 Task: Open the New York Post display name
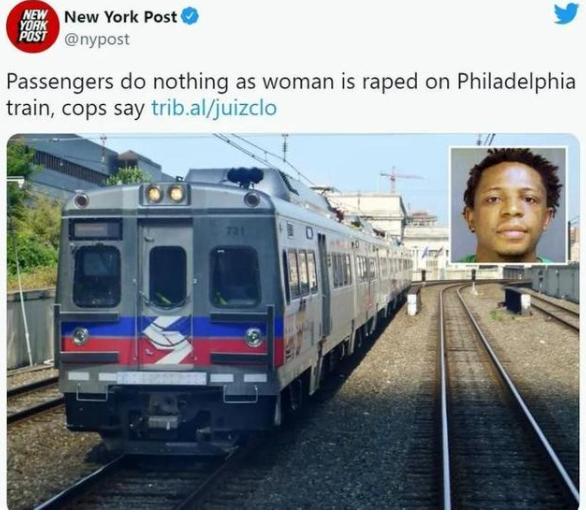(120, 17)
